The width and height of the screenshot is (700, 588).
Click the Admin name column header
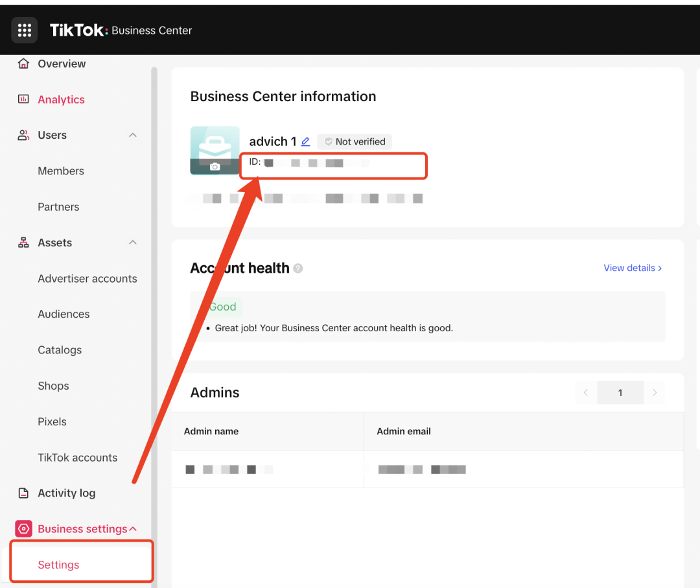211,431
